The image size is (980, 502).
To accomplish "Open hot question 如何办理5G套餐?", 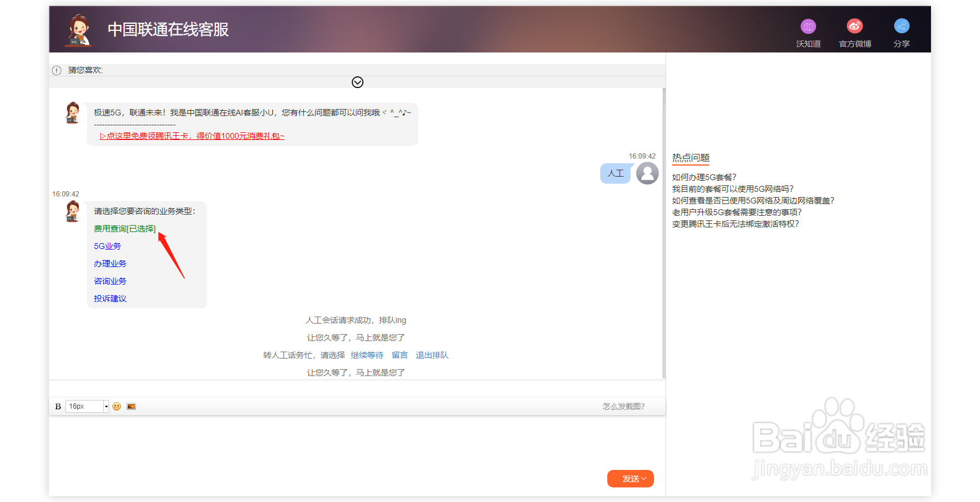I will (704, 177).
